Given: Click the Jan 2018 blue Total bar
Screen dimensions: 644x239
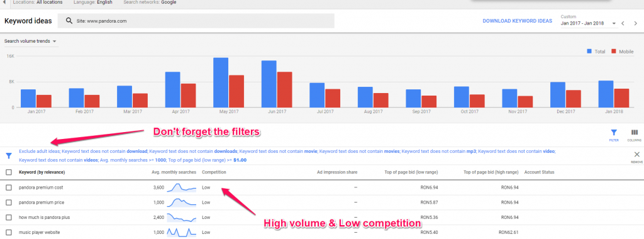Looking at the screenshot, I should (x=606, y=94).
